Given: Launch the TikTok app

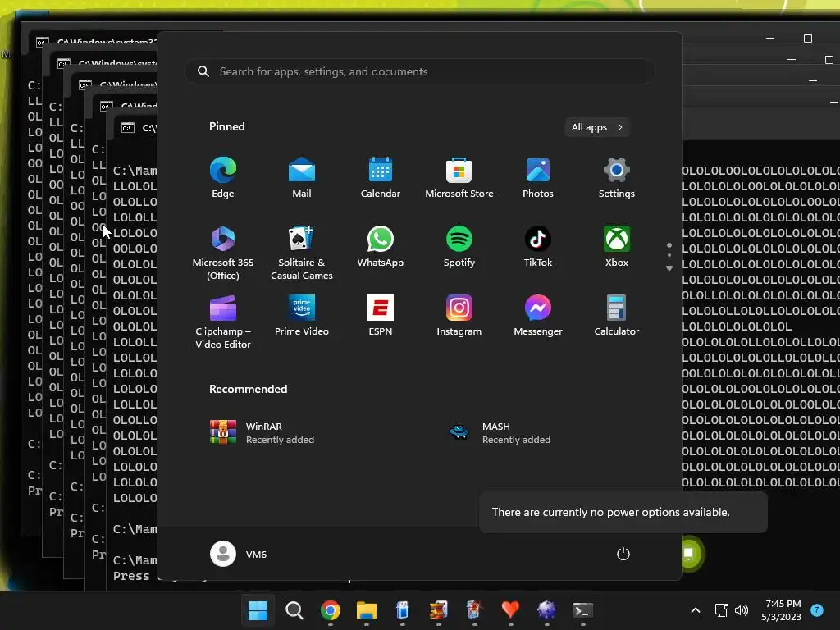Looking at the screenshot, I should pos(538,247).
